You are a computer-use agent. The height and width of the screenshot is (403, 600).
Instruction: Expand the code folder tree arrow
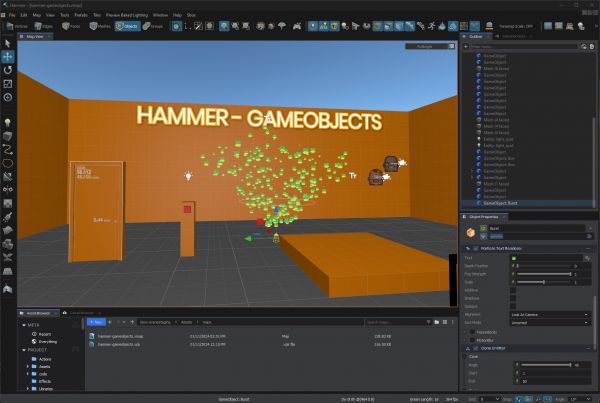pyautogui.click(x=28, y=374)
